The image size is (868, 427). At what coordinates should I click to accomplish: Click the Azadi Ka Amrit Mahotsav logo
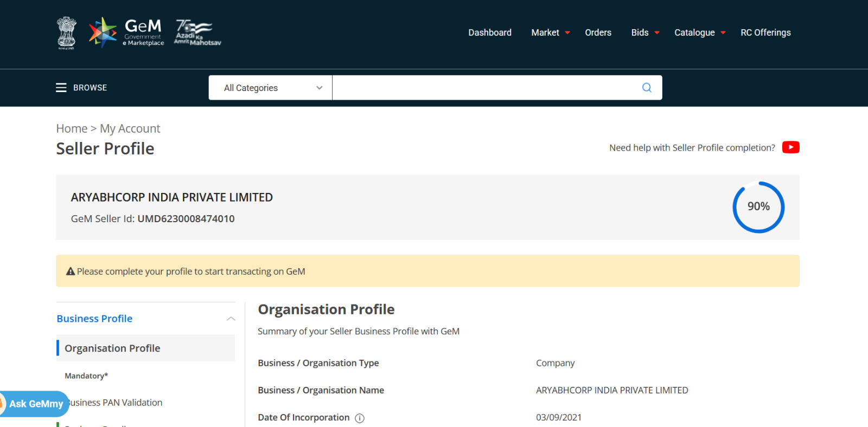click(x=197, y=33)
